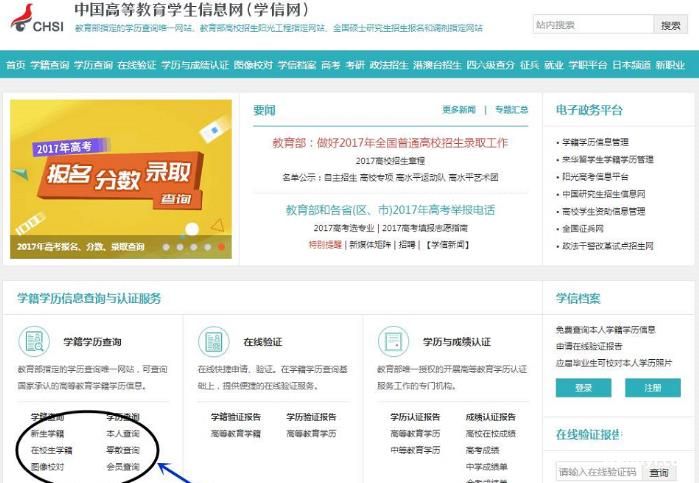Click the 在校生学籍 link

[51, 450]
